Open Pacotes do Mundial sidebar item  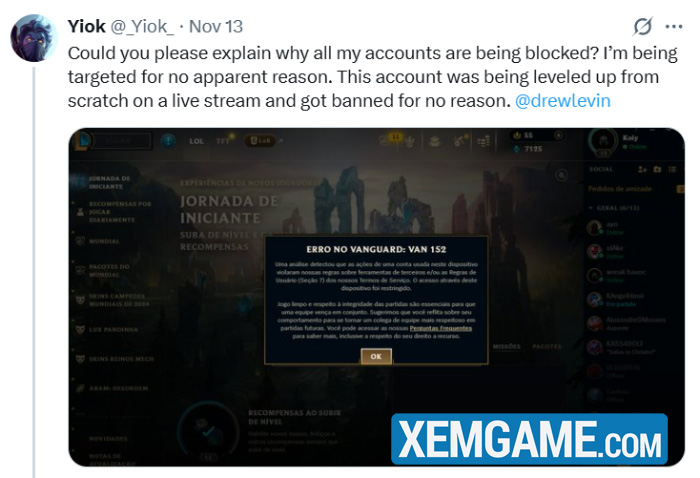point(109,270)
